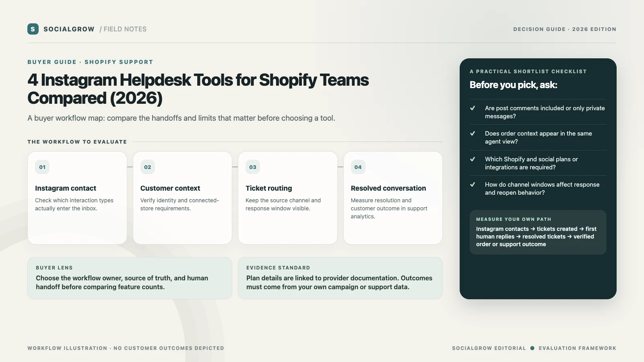Click the Workflow Illustration footer note

[x=126, y=348]
